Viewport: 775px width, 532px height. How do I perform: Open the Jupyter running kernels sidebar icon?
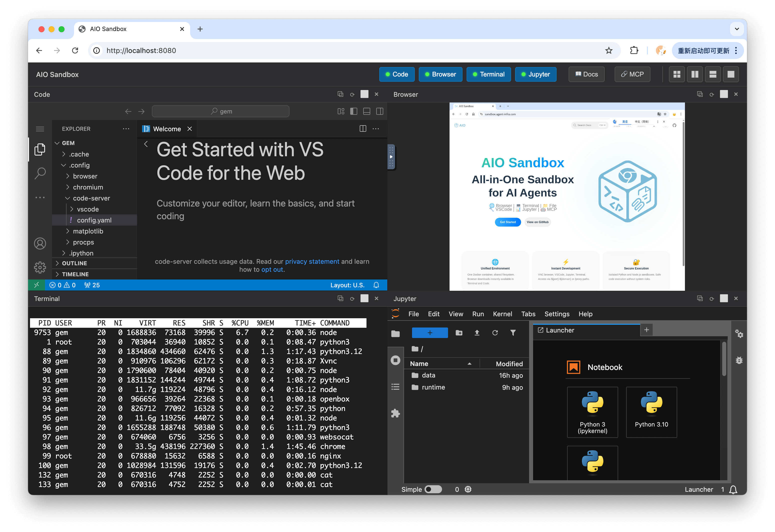(396, 360)
